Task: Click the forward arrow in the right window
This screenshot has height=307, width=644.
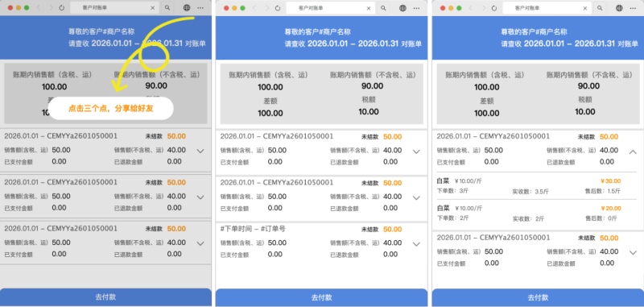Action: coord(483,8)
